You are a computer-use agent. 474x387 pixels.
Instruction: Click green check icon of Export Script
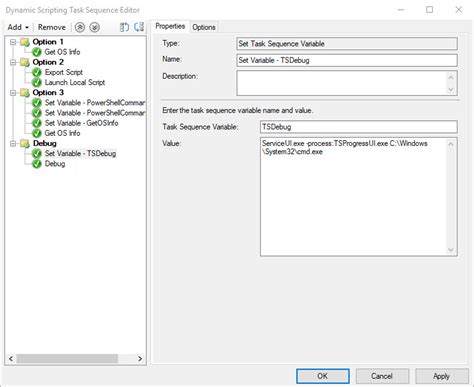(37, 72)
